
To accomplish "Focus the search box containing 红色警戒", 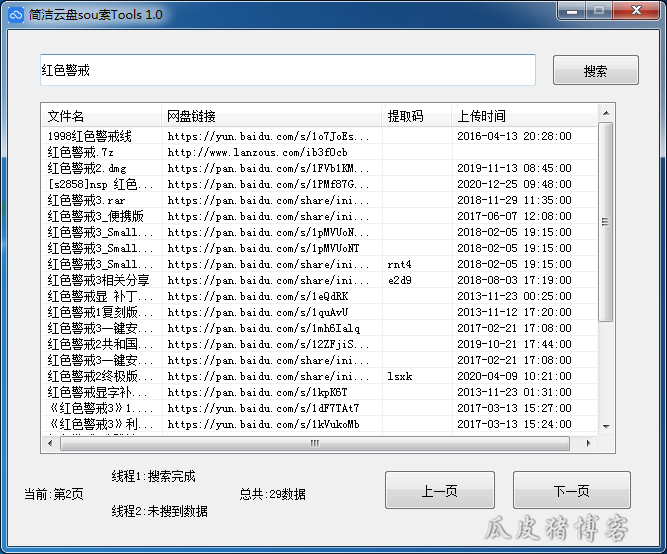I will pyautogui.click(x=288, y=70).
